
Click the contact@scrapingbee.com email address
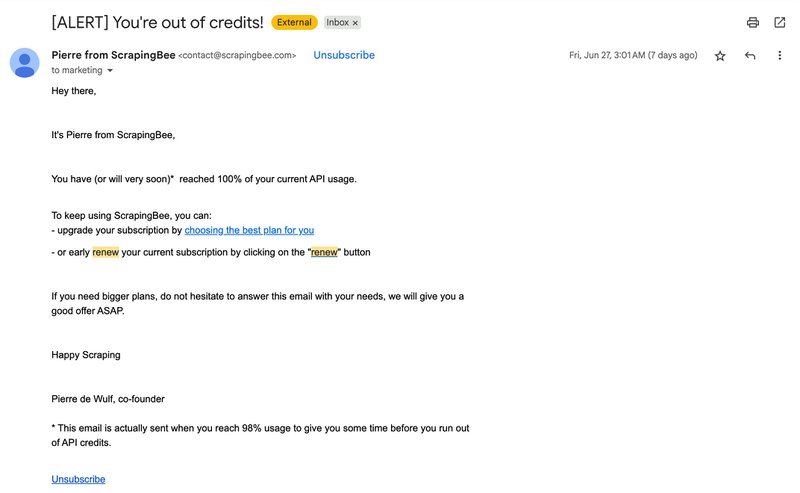point(237,56)
